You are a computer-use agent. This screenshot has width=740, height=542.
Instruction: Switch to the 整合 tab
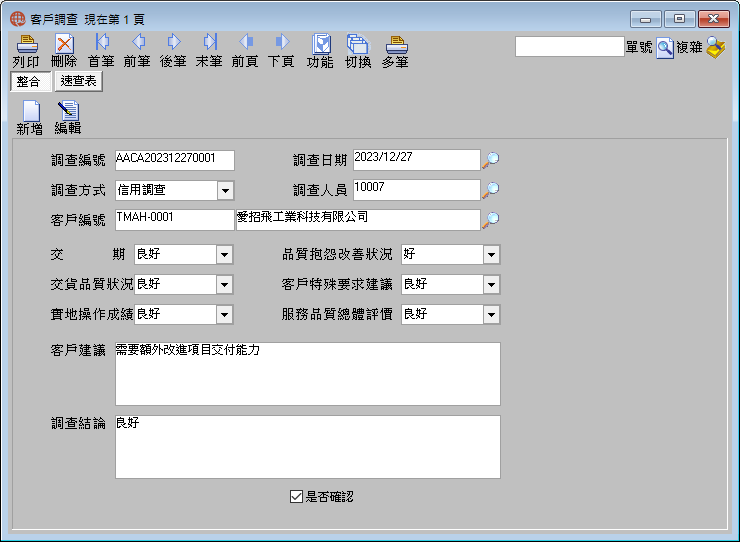tap(29, 82)
